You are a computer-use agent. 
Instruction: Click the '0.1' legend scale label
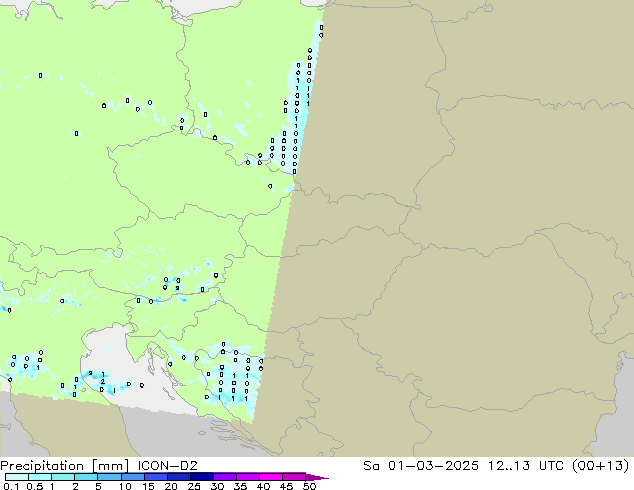[11, 486]
